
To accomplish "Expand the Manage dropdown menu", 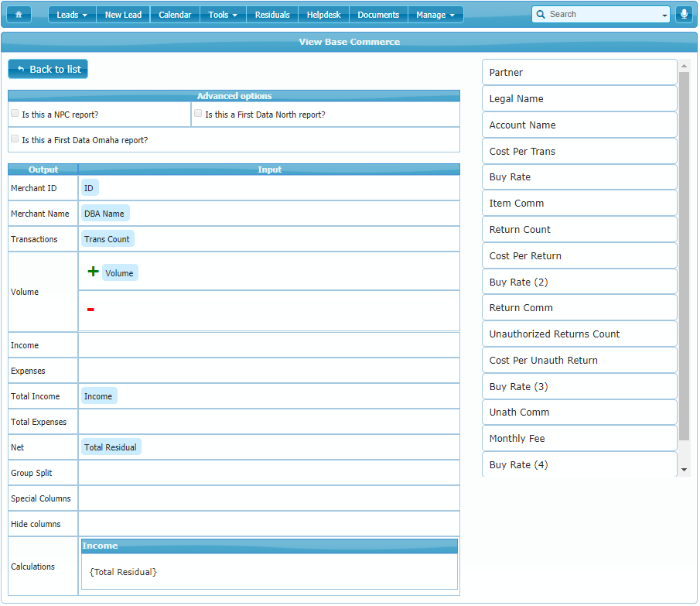I will [435, 15].
